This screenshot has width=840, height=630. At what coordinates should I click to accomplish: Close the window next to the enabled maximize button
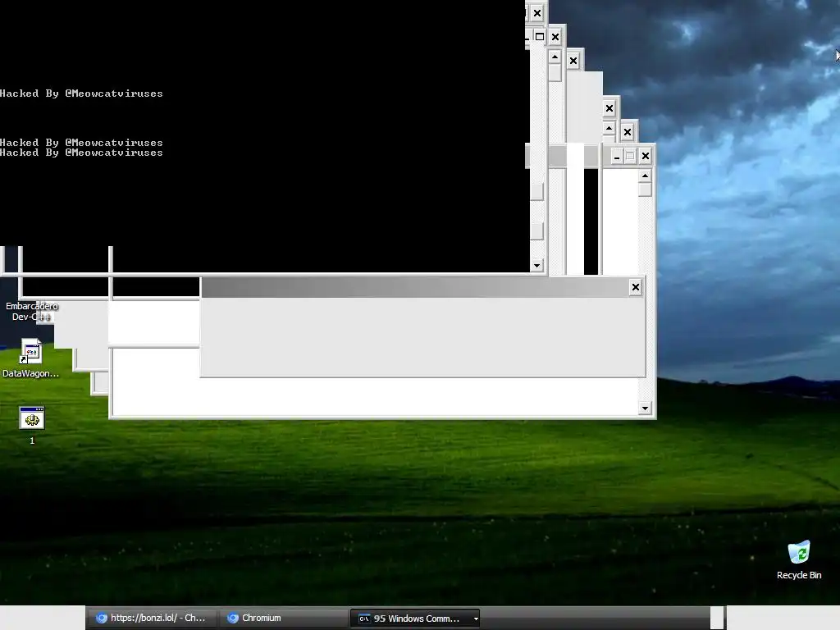point(555,37)
